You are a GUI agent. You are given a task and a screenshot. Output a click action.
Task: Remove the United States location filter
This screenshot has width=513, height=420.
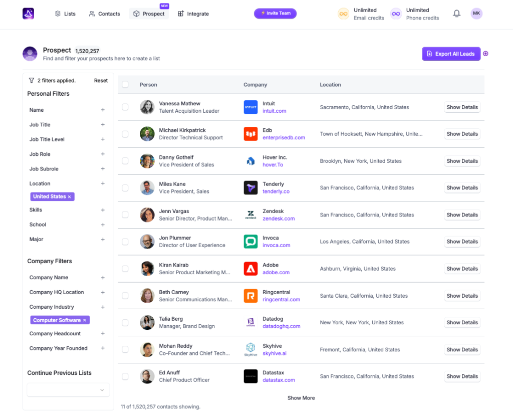point(69,197)
